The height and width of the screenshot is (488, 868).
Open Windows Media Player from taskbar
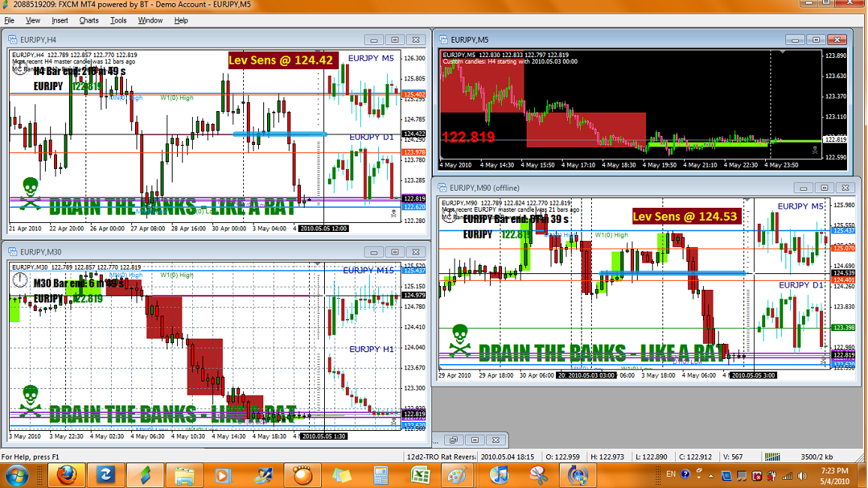click(x=223, y=476)
